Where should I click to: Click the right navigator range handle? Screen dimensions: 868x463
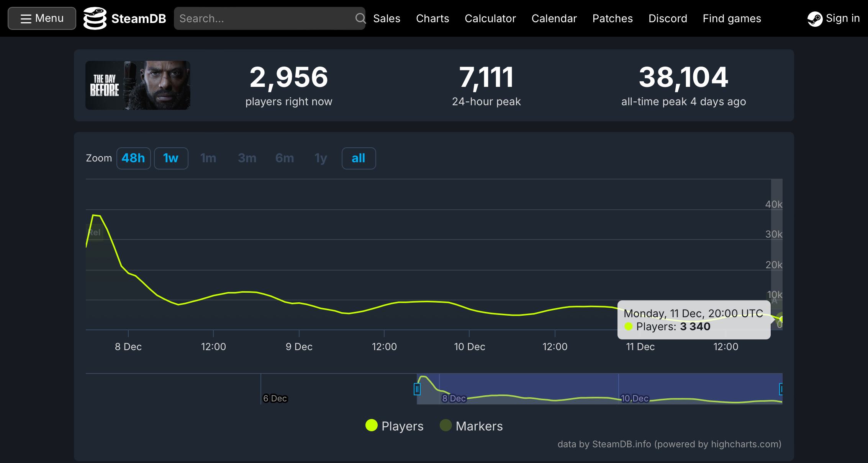781,389
